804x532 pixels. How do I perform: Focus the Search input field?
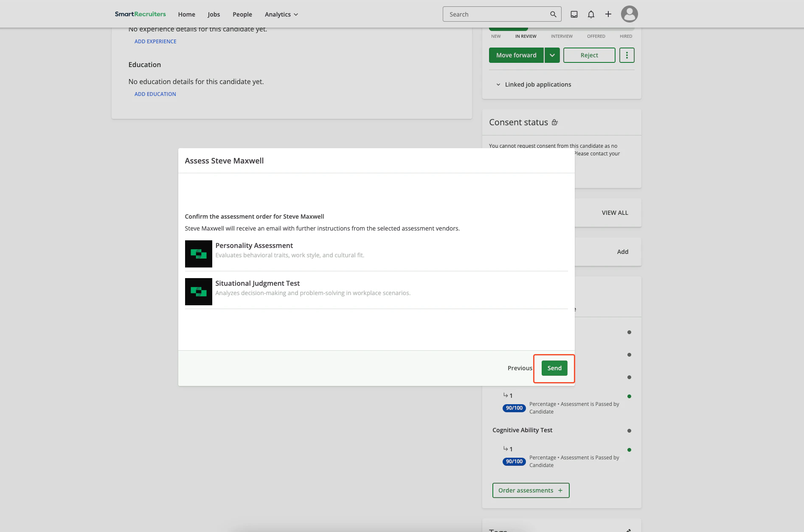tap(502, 14)
